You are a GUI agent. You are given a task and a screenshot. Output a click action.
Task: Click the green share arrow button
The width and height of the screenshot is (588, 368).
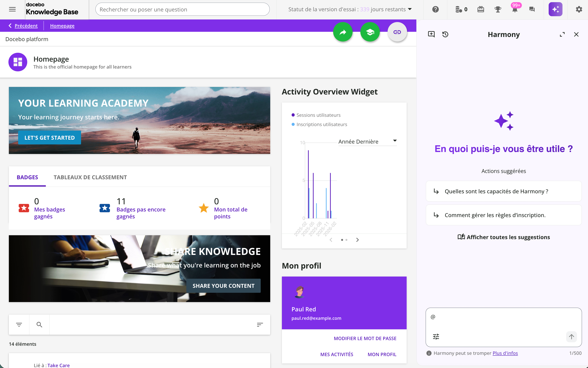(343, 32)
